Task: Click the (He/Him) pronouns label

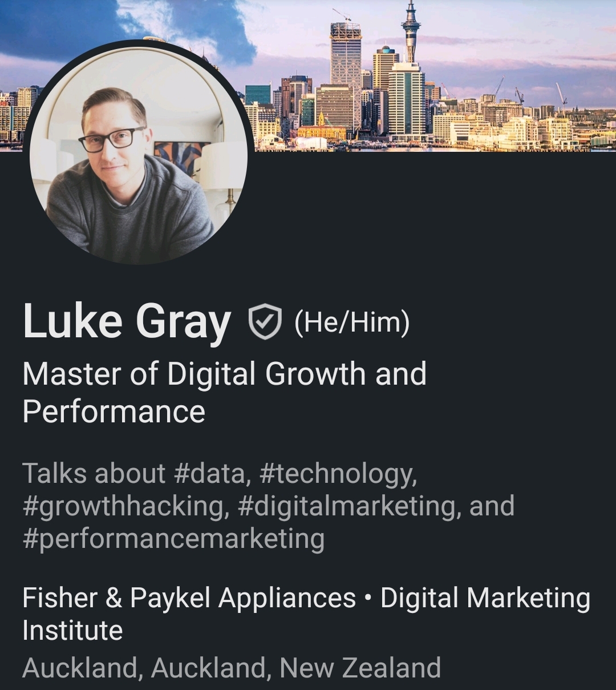Action: [x=352, y=322]
